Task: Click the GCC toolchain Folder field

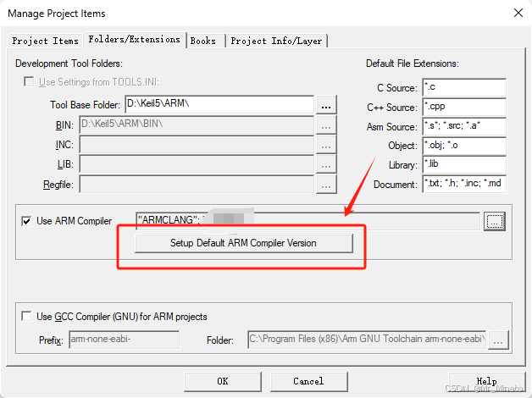Action: point(367,340)
